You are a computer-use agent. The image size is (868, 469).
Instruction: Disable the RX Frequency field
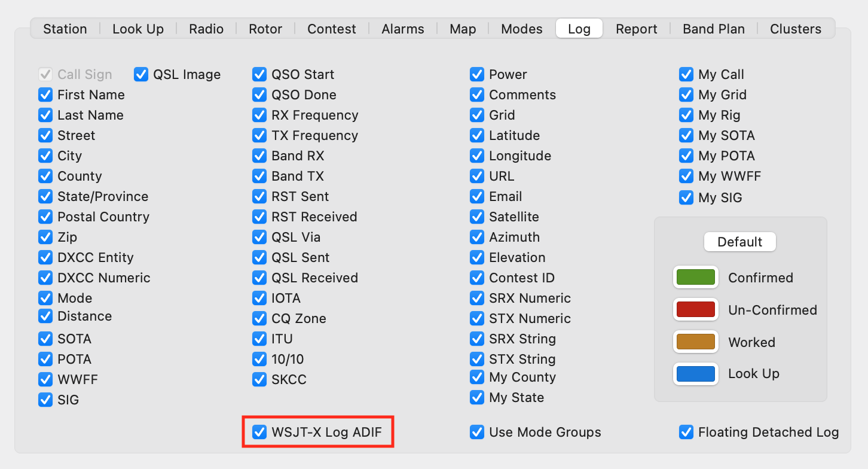pyautogui.click(x=259, y=115)
